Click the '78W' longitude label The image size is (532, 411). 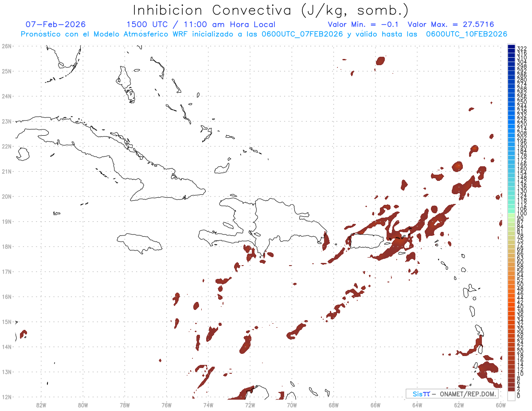[125, 405]
